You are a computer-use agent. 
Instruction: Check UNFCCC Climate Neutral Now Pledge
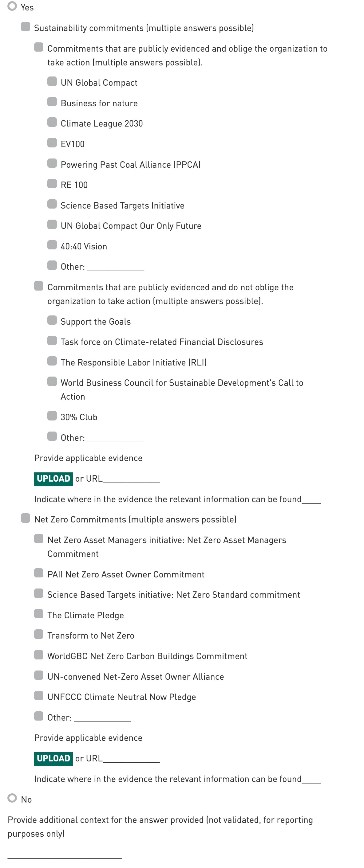(39, 695)
